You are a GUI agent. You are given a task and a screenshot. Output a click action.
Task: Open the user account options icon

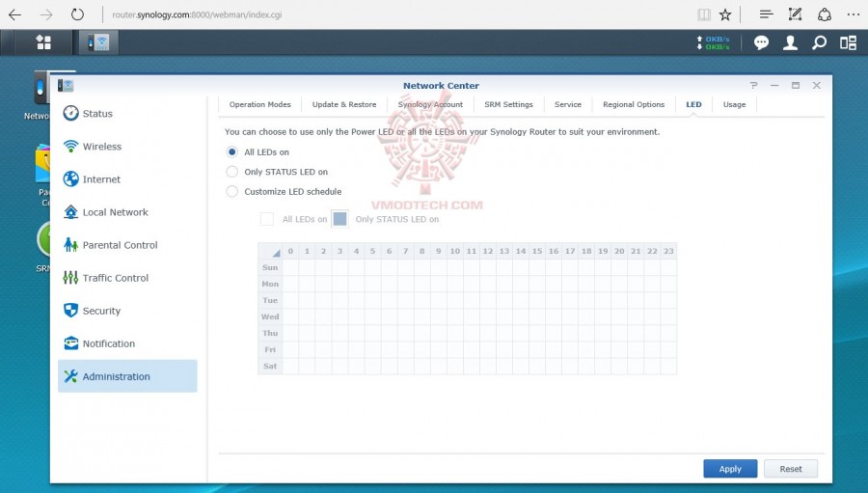coord(790,42)
